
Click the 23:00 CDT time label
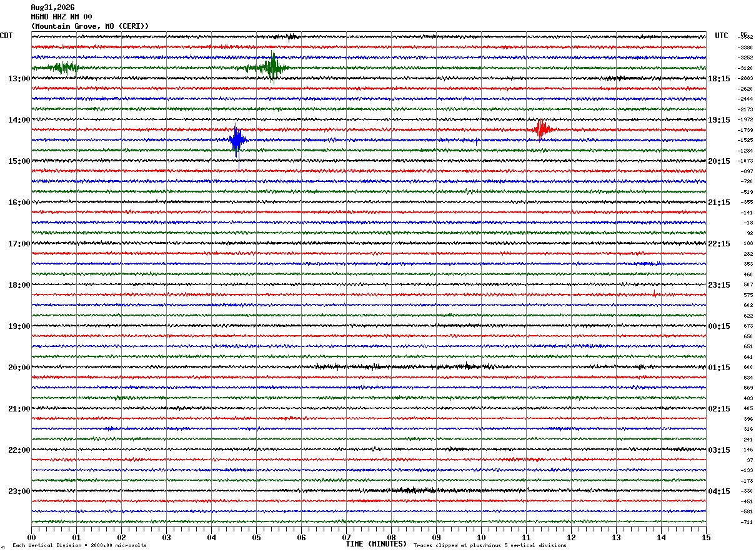pyautogui.click(x=19, y=491)
